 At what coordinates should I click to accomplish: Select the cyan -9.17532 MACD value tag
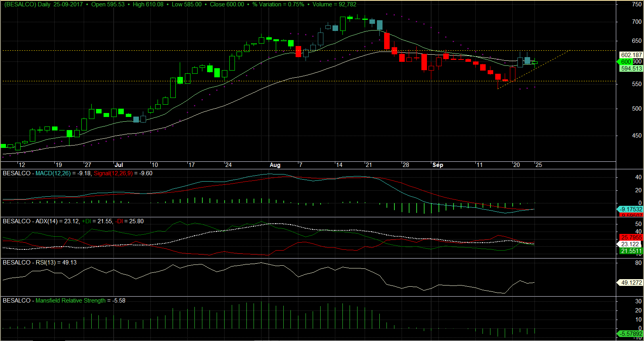pyautogui.click(x=630, y=209)
